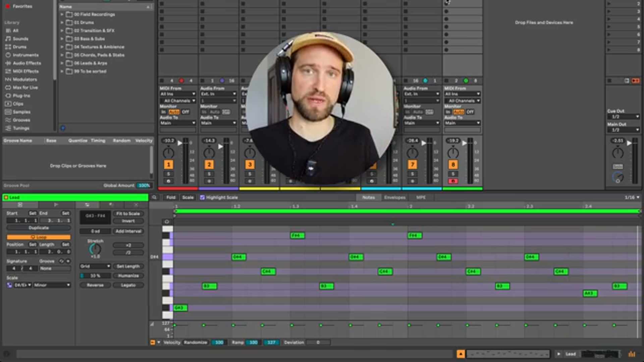Adjust the track 1 pan knob
This screenshot has height=362, width=644.
168,153
